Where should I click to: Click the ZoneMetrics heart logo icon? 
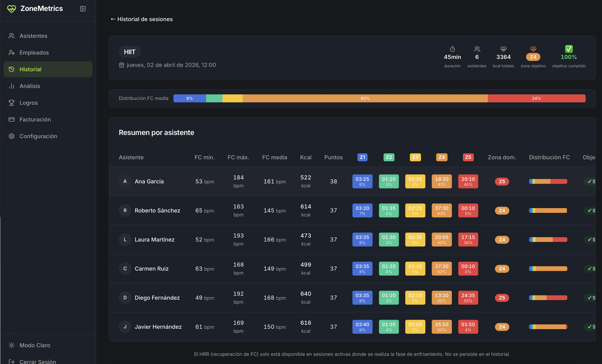tap(12, 9)
